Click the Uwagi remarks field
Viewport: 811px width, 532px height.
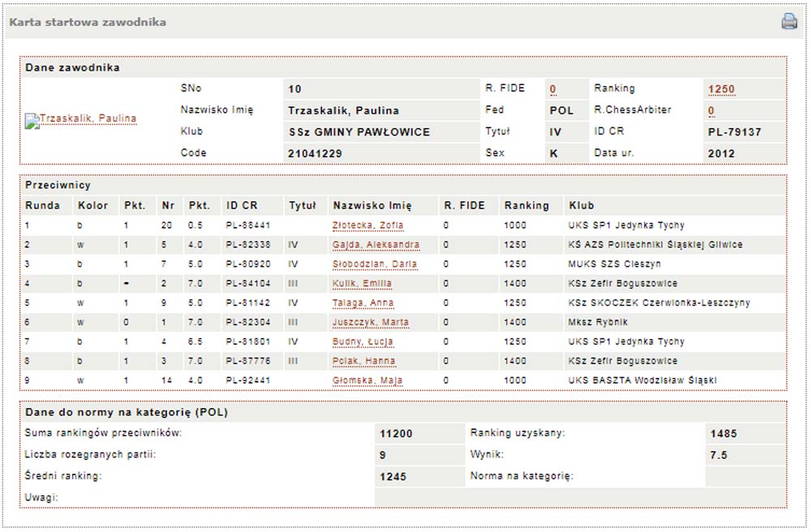click(x=579, y=497)
